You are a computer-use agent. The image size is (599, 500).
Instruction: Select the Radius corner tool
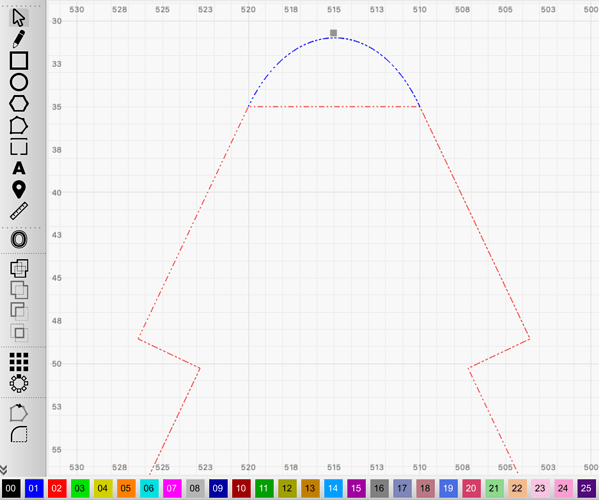tap(19, 434)
